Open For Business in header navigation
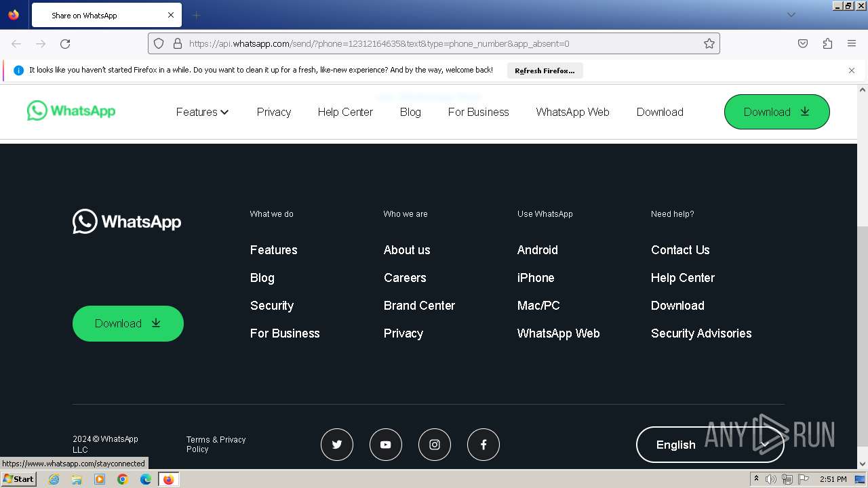The height and width of the screenshot is (488, 868). coord(478,112)
